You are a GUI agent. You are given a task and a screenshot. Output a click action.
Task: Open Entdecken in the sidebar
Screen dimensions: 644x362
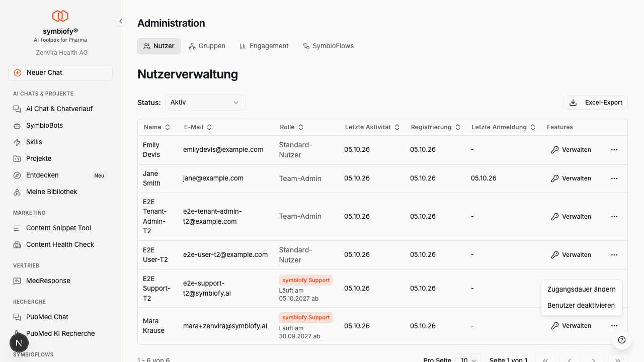pyautogui.click(x=60, y=175)
